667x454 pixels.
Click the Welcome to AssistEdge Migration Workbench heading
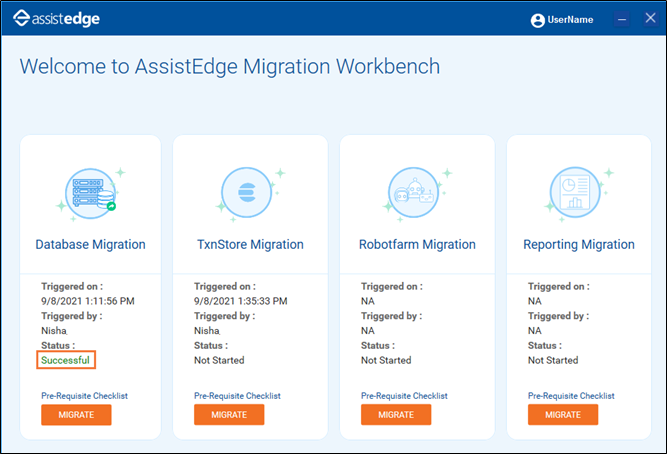point(230,67)
